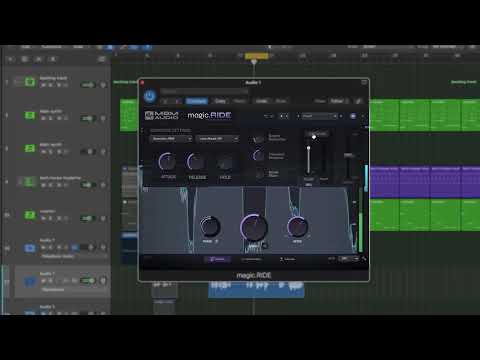Image resolution: width=480 pixels, height=360 pixels.
Task: Mute the Backing track
Action: [x=44, y=85]
